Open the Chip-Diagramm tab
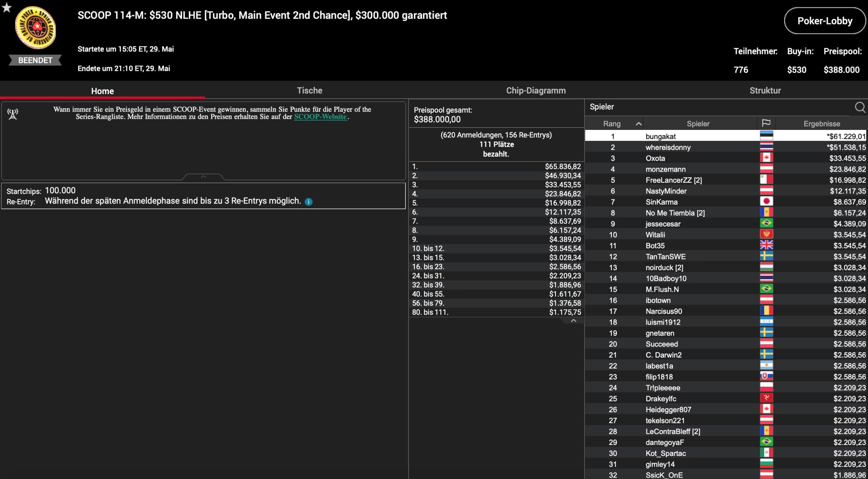868x479 pixels. (x=536, y=91)
